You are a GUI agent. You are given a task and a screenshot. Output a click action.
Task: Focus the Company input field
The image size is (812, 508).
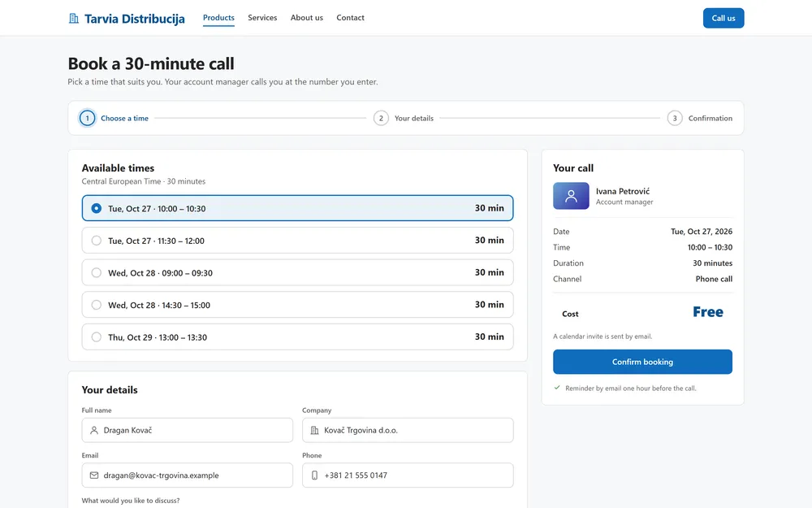(408, 430)
